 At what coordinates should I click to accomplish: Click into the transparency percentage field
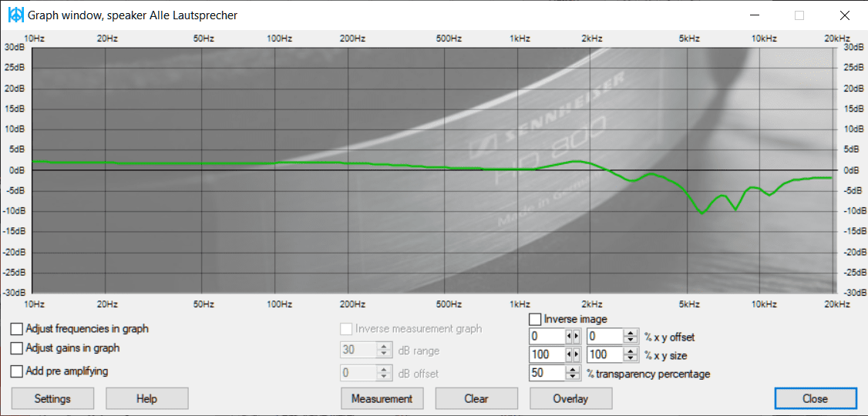click(547, 374)
